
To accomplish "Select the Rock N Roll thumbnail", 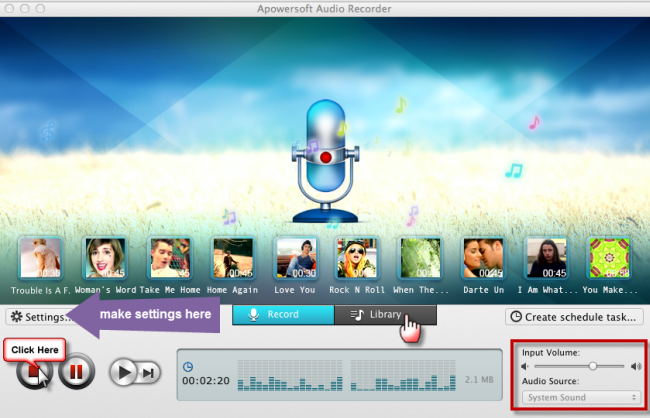I will [357, 258].
